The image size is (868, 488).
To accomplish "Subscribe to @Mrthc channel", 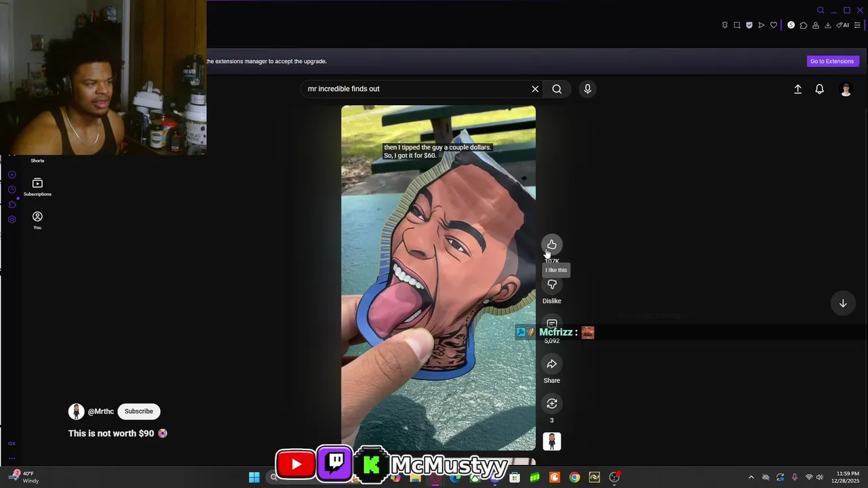I will point(138,411).
